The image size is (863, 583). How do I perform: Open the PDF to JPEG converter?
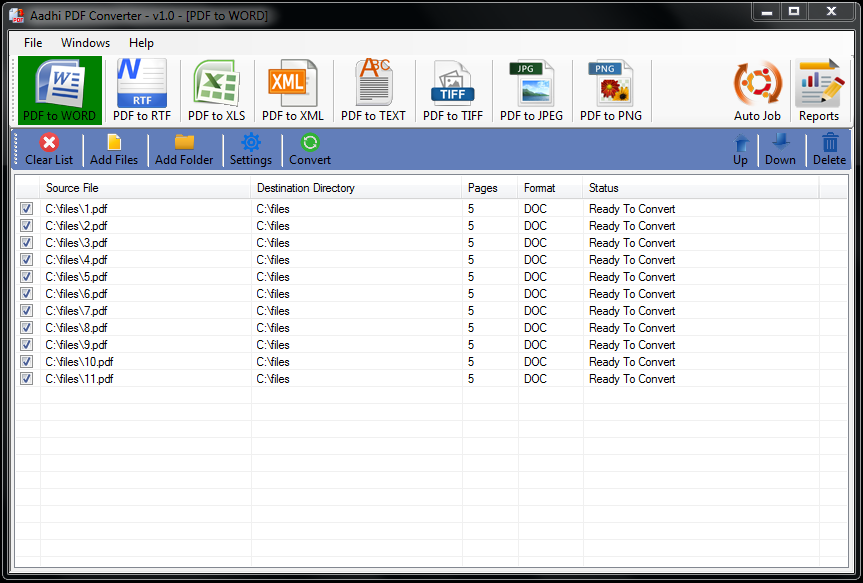point(531,90)
